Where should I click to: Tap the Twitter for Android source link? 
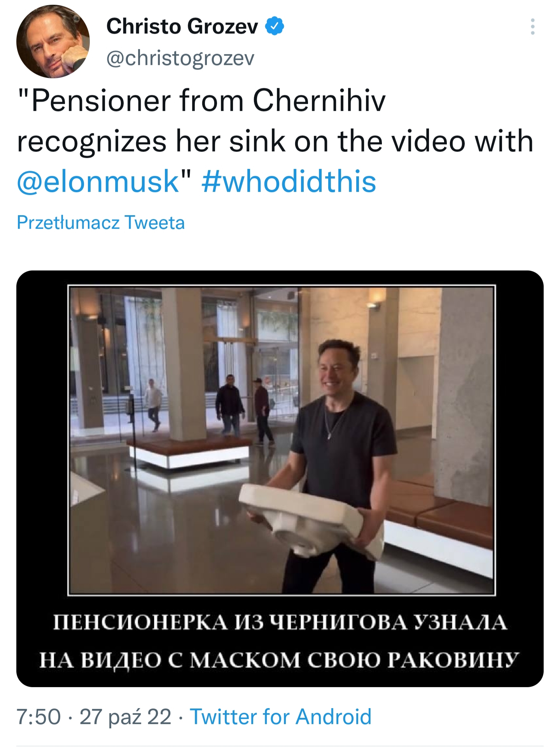click(x=280, y=716)
